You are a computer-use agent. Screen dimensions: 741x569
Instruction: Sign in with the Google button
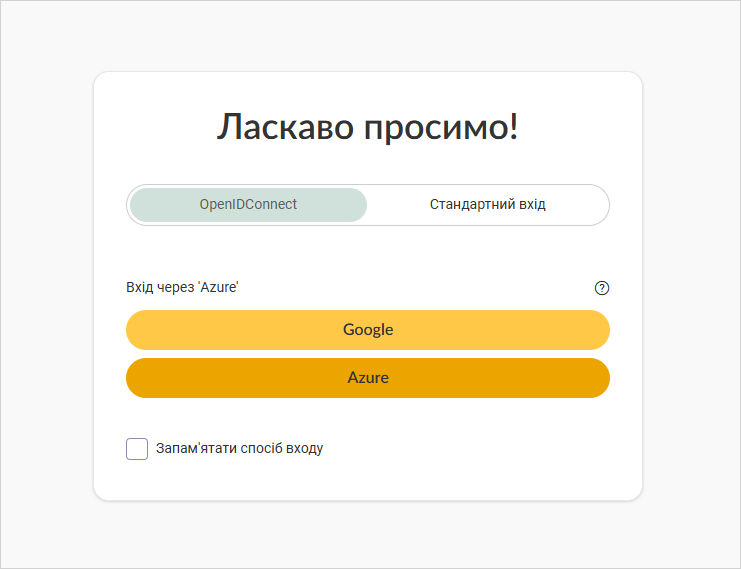[368, 330]
